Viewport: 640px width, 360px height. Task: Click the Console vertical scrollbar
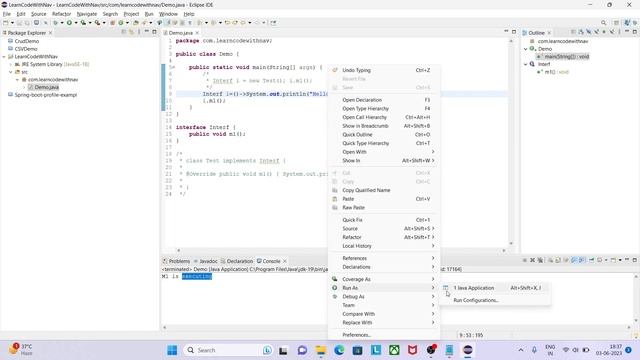636,299
